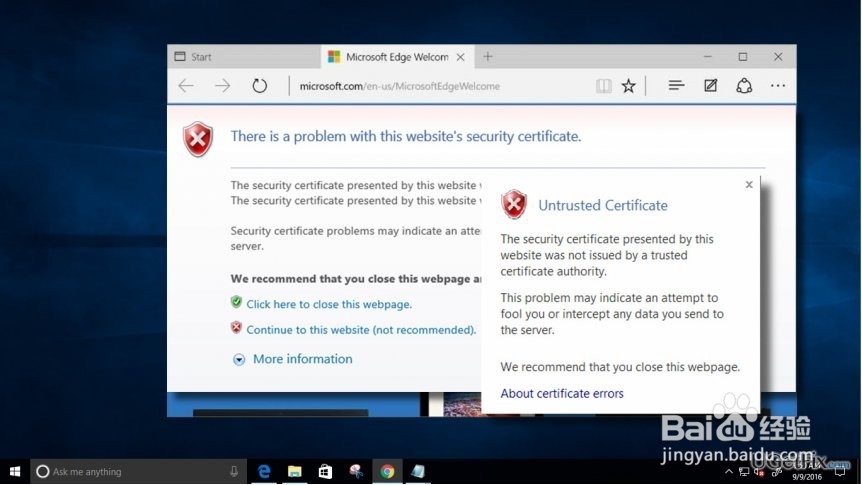Open Google Chrome from taskbar
The height and width of the screenshot is (485, 862).
coord(387,471)
